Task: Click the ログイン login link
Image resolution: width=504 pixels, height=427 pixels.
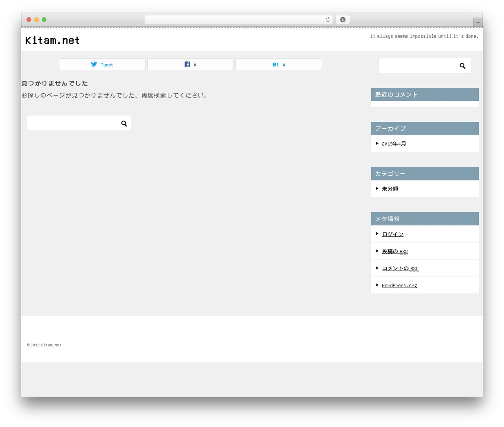Action: (393, 234)
